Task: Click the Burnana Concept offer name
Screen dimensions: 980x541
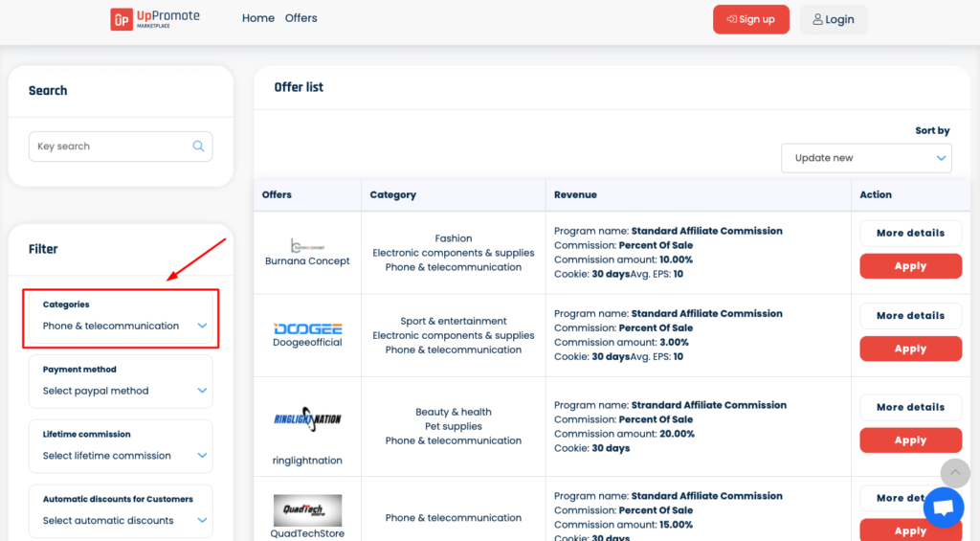Action: [307, 260]
